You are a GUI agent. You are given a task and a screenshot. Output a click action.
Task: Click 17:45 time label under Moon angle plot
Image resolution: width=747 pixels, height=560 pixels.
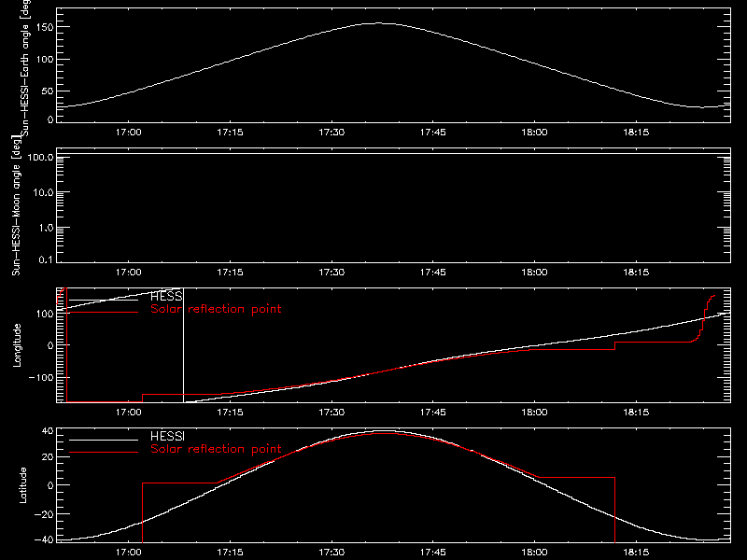(433, 273)
